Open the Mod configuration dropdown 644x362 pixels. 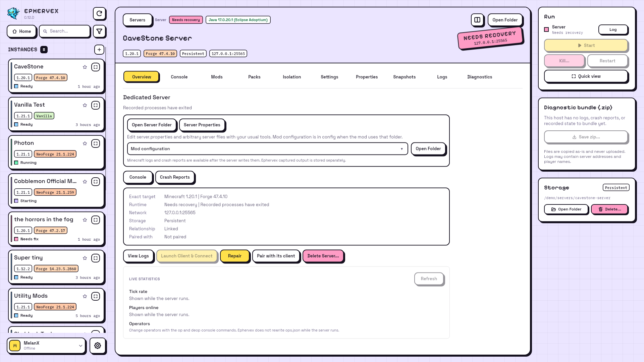tap(267, 149)
